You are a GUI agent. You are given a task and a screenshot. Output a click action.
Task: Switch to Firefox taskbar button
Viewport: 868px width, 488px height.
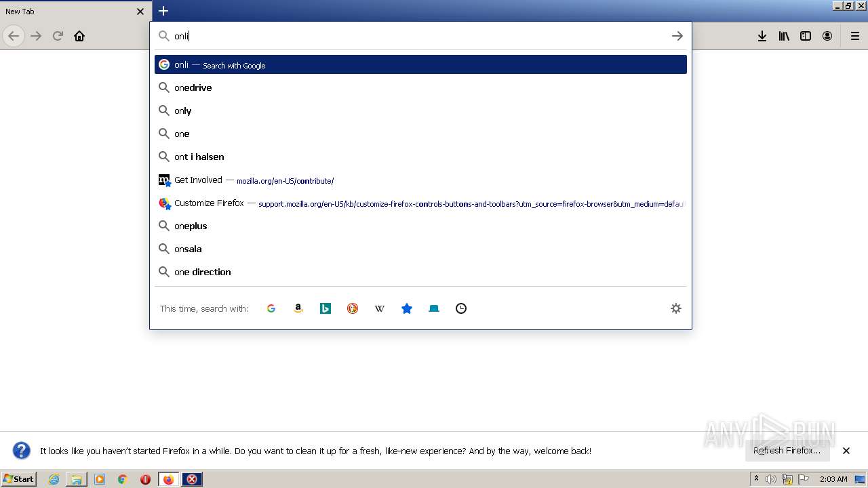point(169,479)
